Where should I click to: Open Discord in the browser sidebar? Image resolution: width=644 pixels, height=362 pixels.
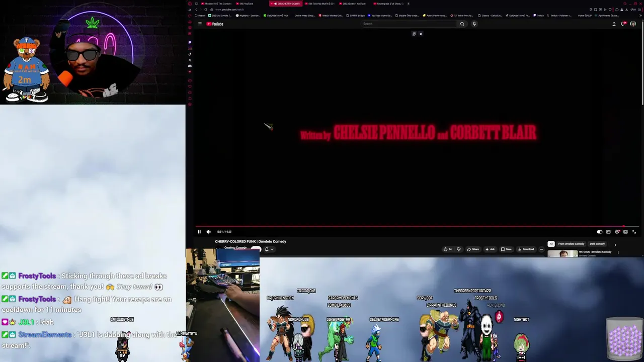[190, 66]
